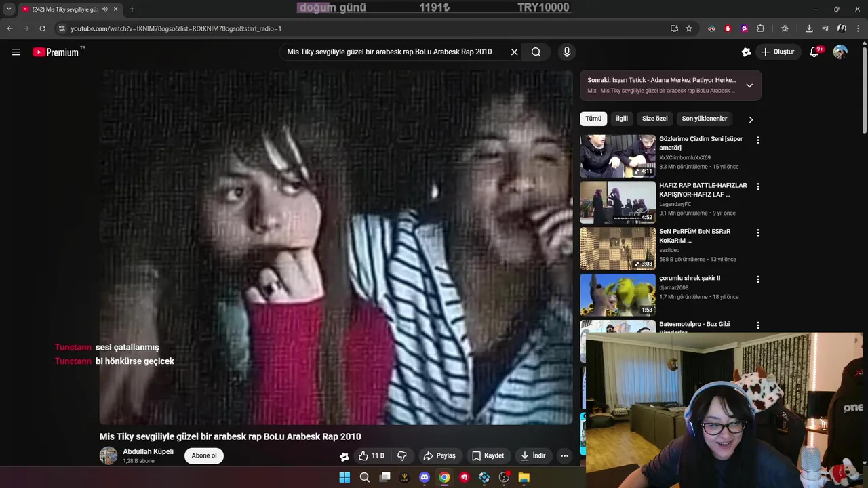Open the Chrome profile avatar
Viewport: 868px width, 488px height.
(842, 28)
